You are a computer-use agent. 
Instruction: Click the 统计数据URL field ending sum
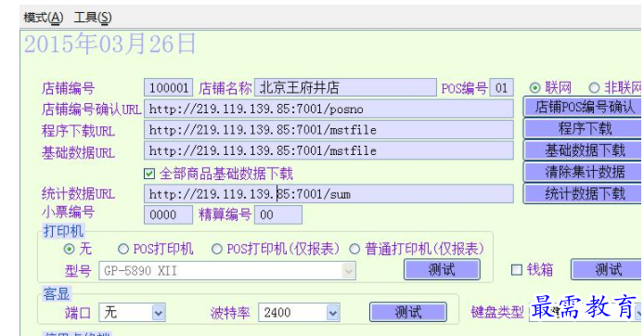click(328, 194)
